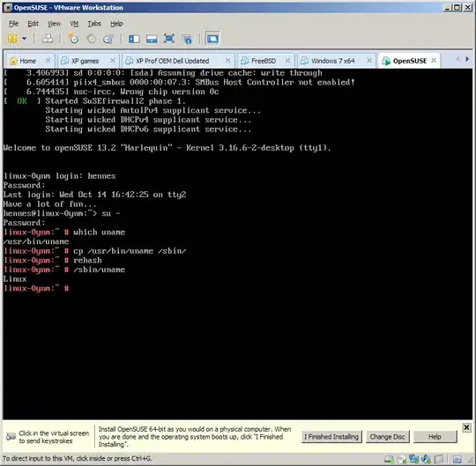Screen dimensions: 476x466
Task: Click the 'Last login' terminal line
Action: tap(94, 195)
